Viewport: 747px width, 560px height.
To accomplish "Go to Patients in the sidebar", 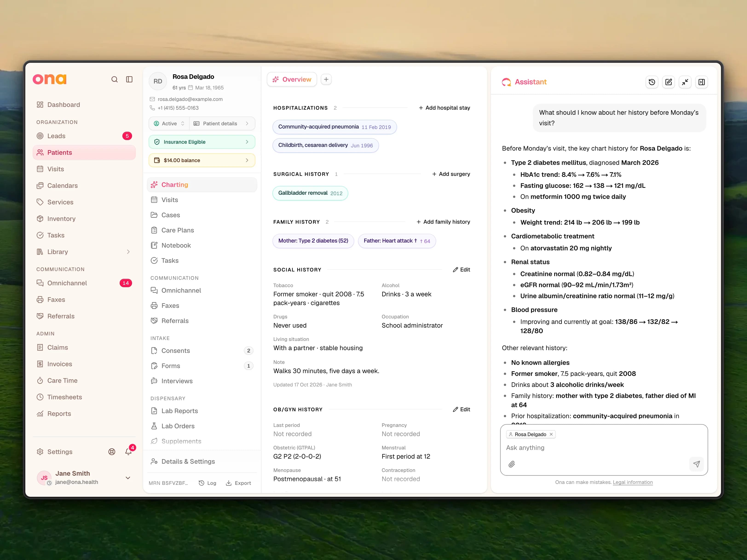I will pos(84,152).
